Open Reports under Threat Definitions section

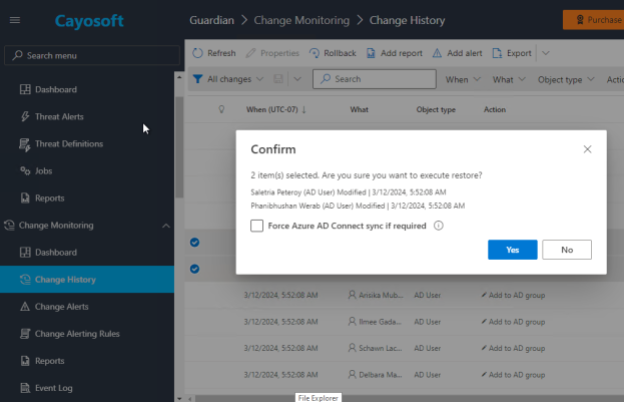tap(49, 198)
